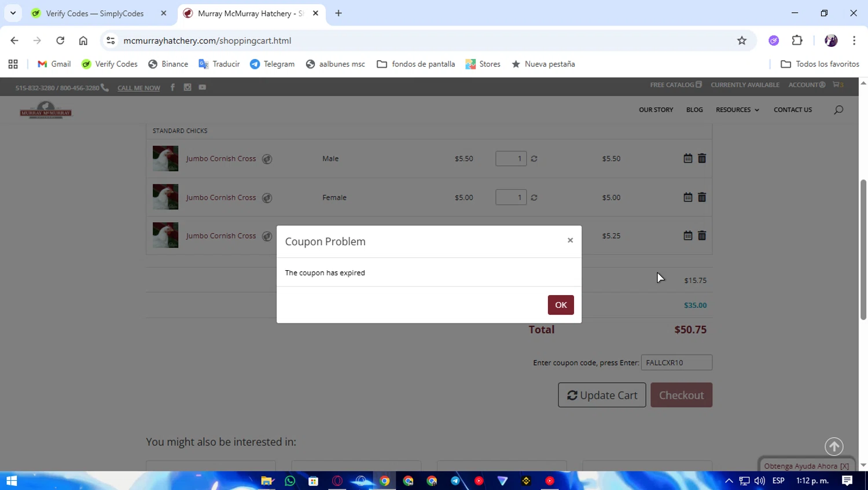Click the Murray McMurray logo
Image resolution: width=868 pixels, height=490 pixels.
(x=46, y=110)
